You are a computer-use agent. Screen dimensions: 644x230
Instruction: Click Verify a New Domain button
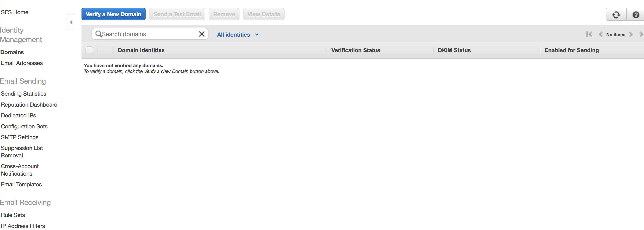coord(113,14)
